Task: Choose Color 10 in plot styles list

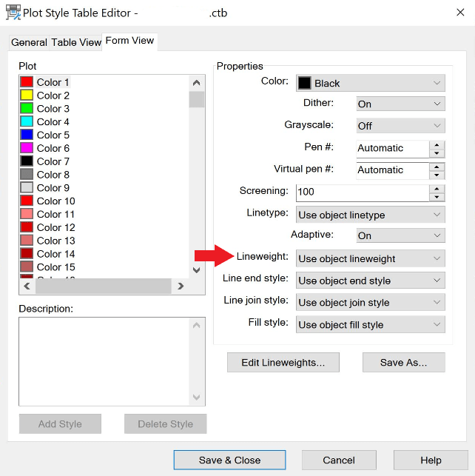Action: (55, 201)
